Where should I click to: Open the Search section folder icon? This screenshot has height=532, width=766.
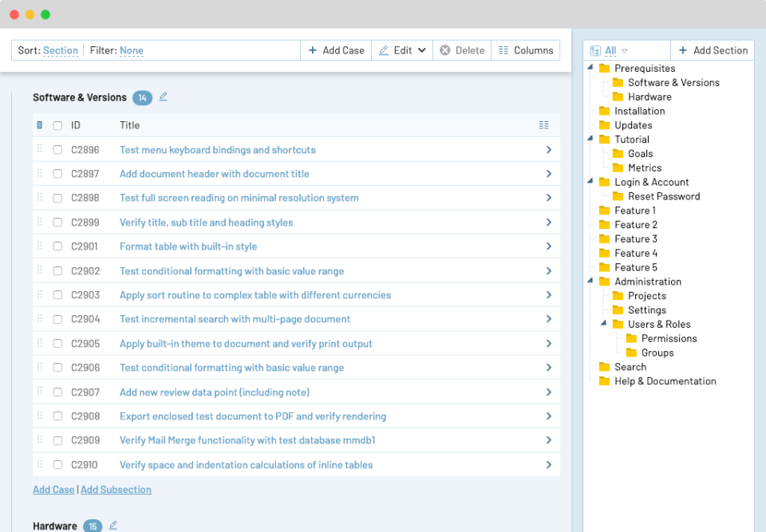tap(603, 367)
